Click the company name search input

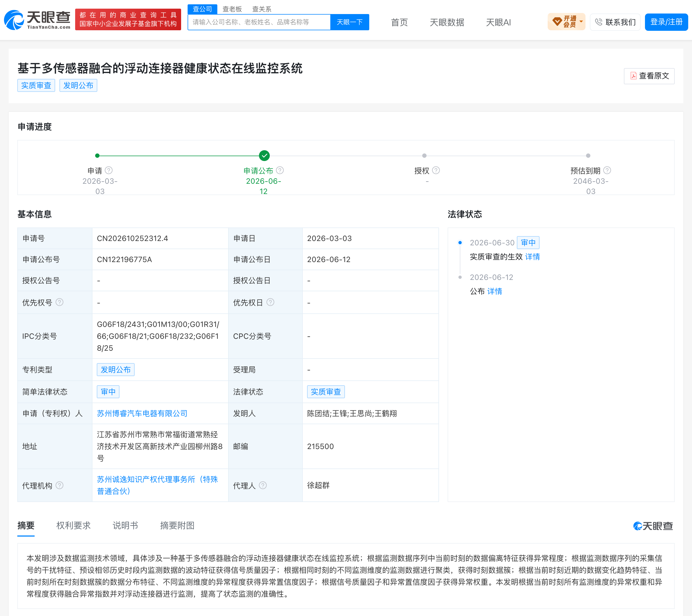pyautogui.click(x=259, y=22)
